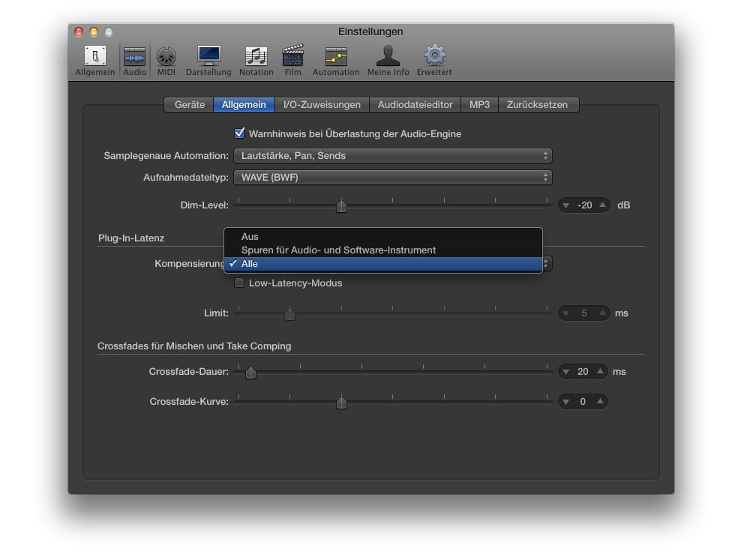The height and width of the screenshot is (560, 738).
Task: Choose Alle in the compensation menu
Action: click(383, 264)
